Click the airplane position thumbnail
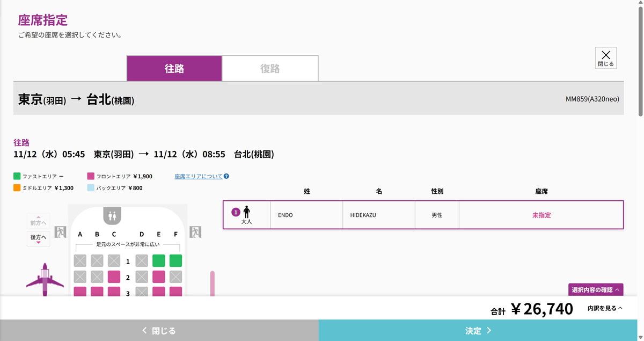The width and height of the screenshot is (644, 341). pos(45,279)
